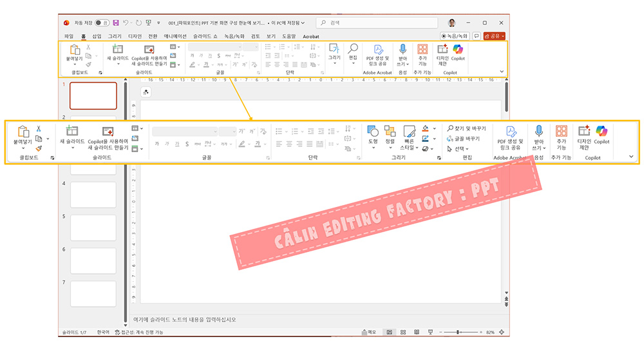The height and width of the screenshot is (341, 644).
Task: Click the zoom slider handle
Action: 458,332
